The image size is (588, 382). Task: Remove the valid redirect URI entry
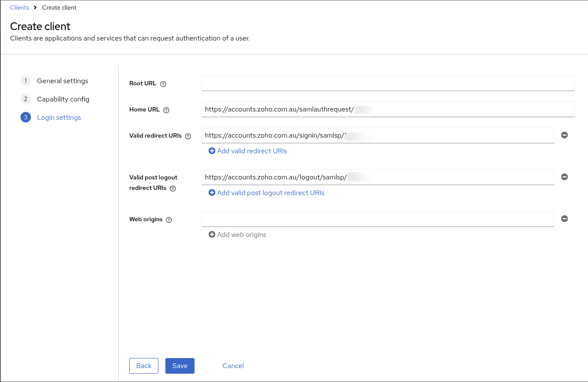click(x=564, y=135)
